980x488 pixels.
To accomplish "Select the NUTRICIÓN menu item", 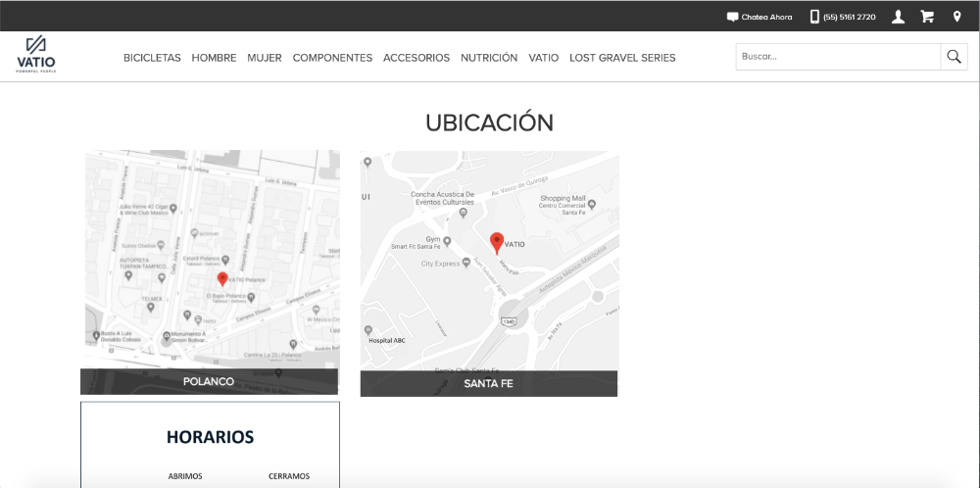I will (x=489, y=58).
